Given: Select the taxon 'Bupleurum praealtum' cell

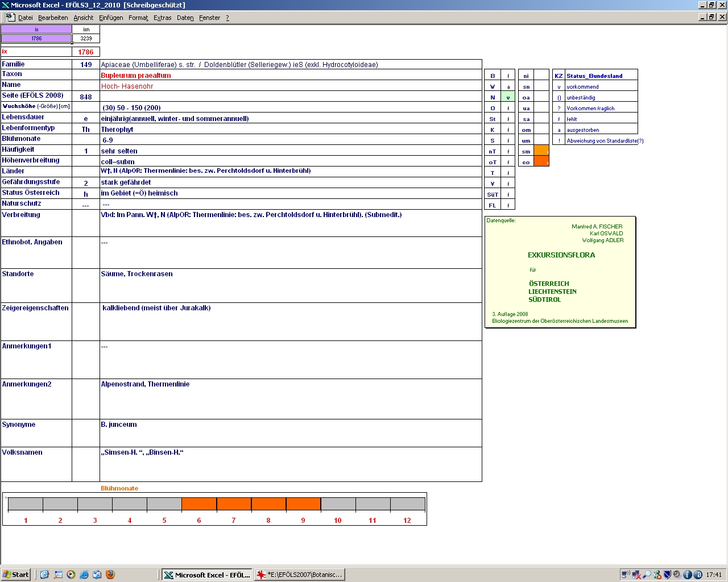Looking at the screenshot, I should [291, 75].
